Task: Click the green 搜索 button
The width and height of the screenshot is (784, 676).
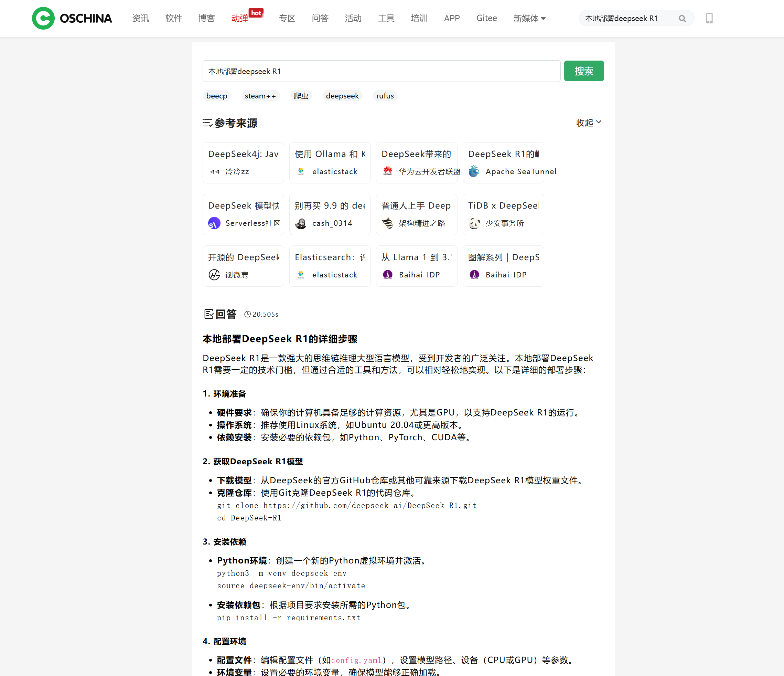Action: click(x=584, y=71)
